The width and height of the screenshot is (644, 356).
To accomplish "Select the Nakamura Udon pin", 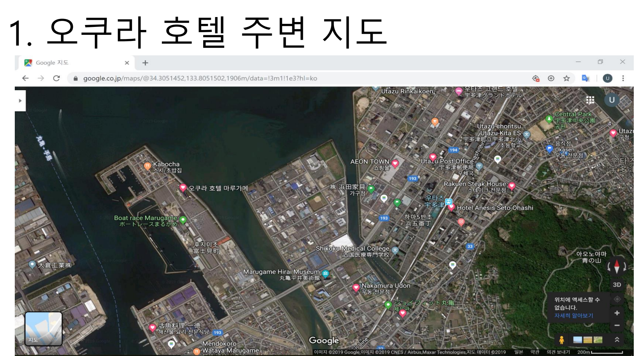I will (356, 288).
